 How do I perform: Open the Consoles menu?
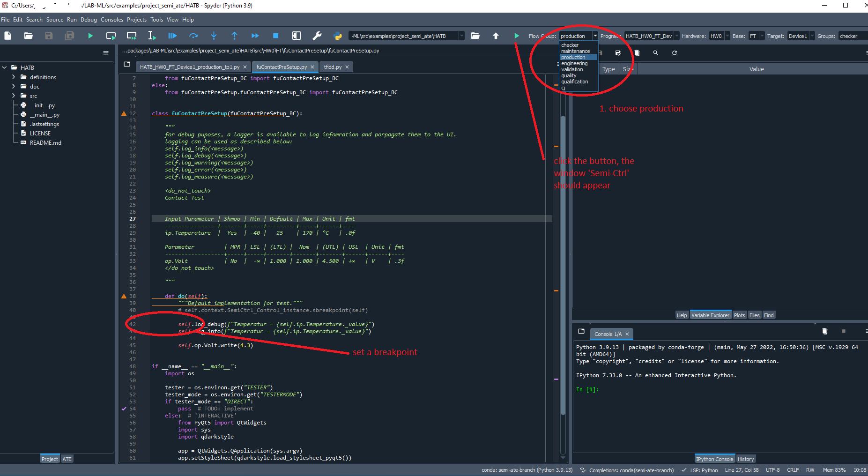(112, 20)
